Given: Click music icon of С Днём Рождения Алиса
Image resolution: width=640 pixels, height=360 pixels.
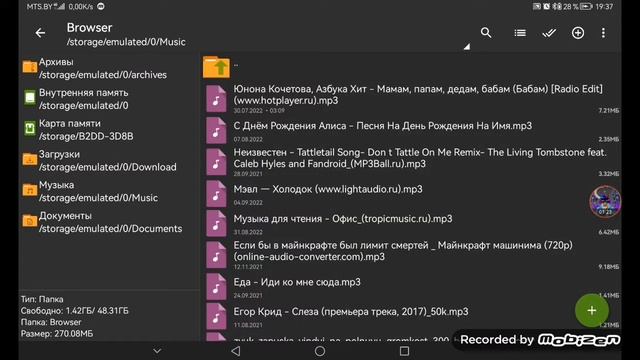Looking at the screenshot, I should 216,131.
